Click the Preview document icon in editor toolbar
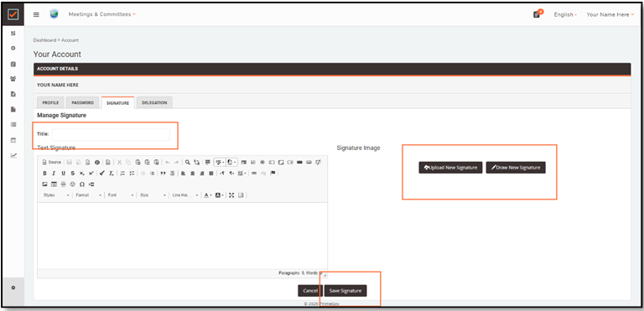 pos(87,163)
